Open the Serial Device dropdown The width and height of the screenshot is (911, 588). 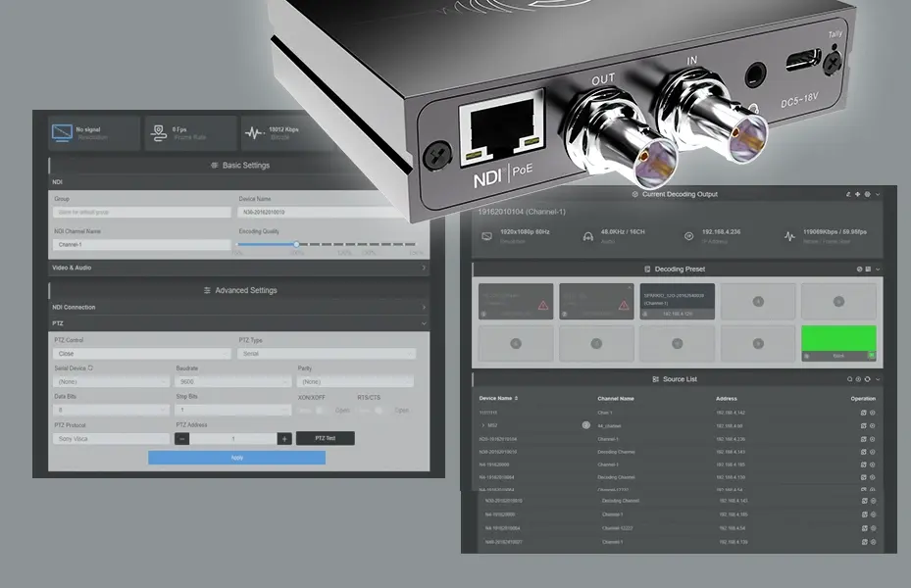pos(111,382)
